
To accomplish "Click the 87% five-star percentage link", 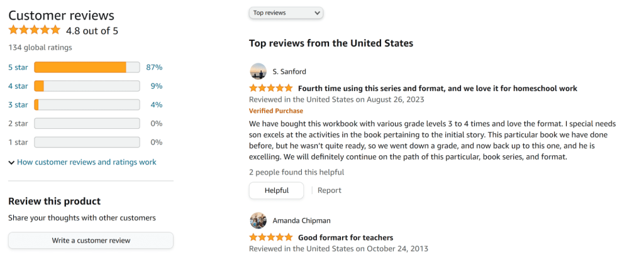I will coord(155,67).
